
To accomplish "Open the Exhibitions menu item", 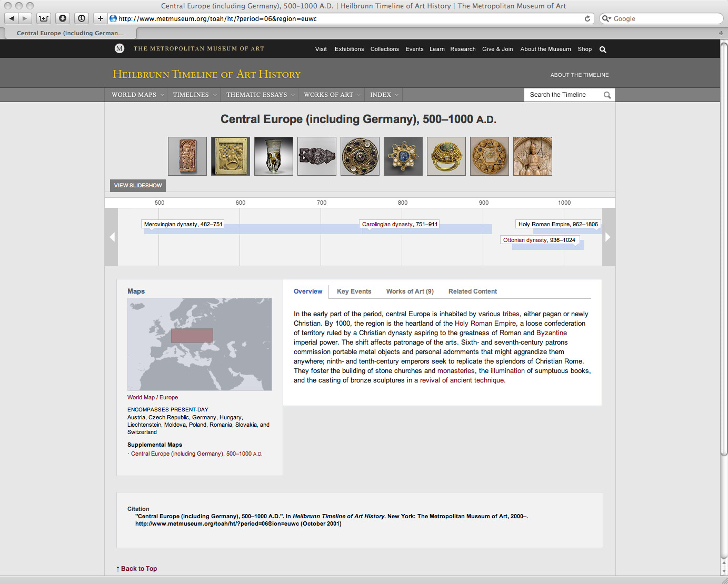I will (x=349, y=49).
